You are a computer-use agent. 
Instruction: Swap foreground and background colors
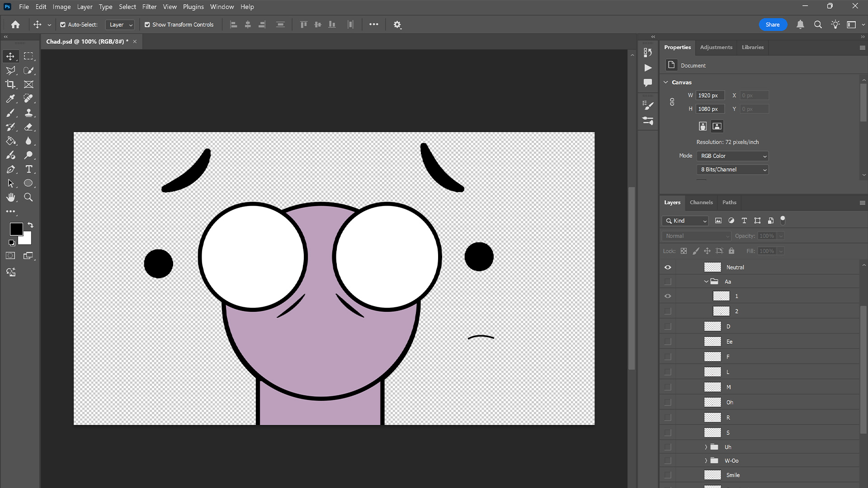tap(30, 225)
